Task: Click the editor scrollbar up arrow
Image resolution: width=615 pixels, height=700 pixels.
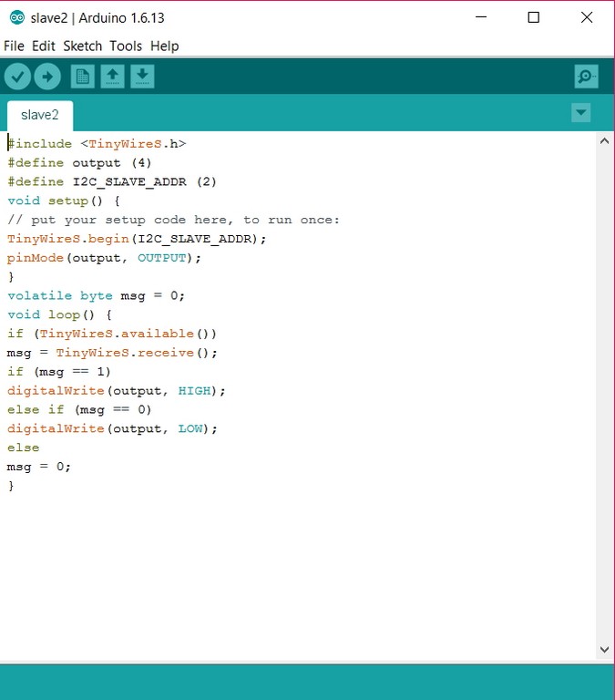Action: (x=604, y=141)
